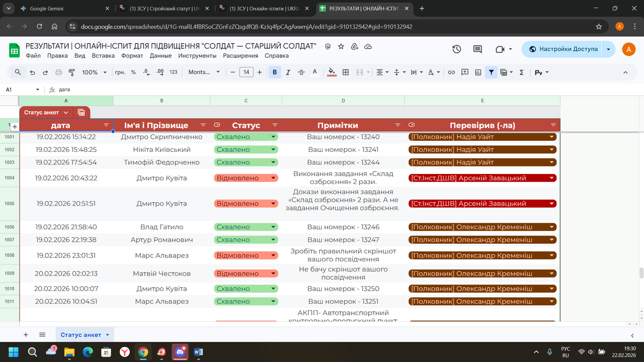
Task: Open the filter on Статус column header
Action: [x=275, y=125]
